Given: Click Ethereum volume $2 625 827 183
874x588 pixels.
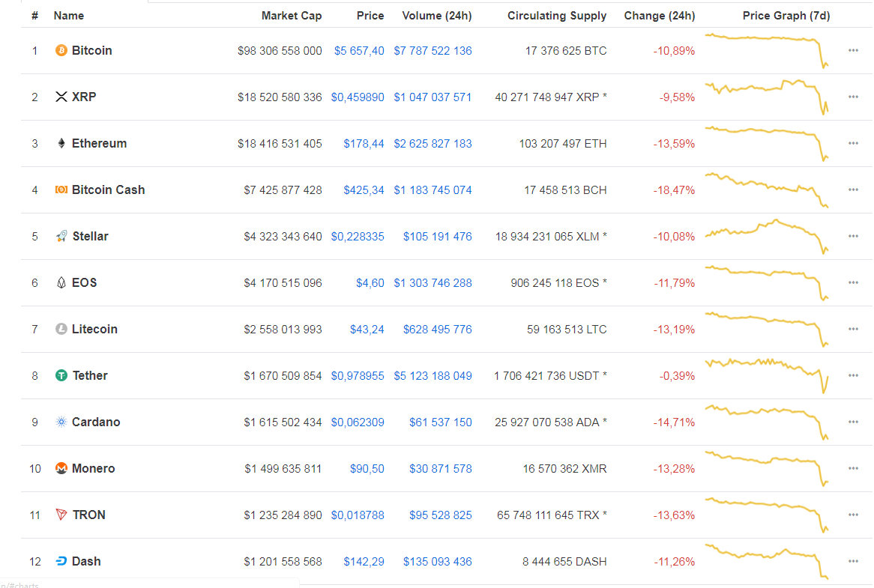Looking at the screenshot, I should pyautogui.click(x=433, y=144).
